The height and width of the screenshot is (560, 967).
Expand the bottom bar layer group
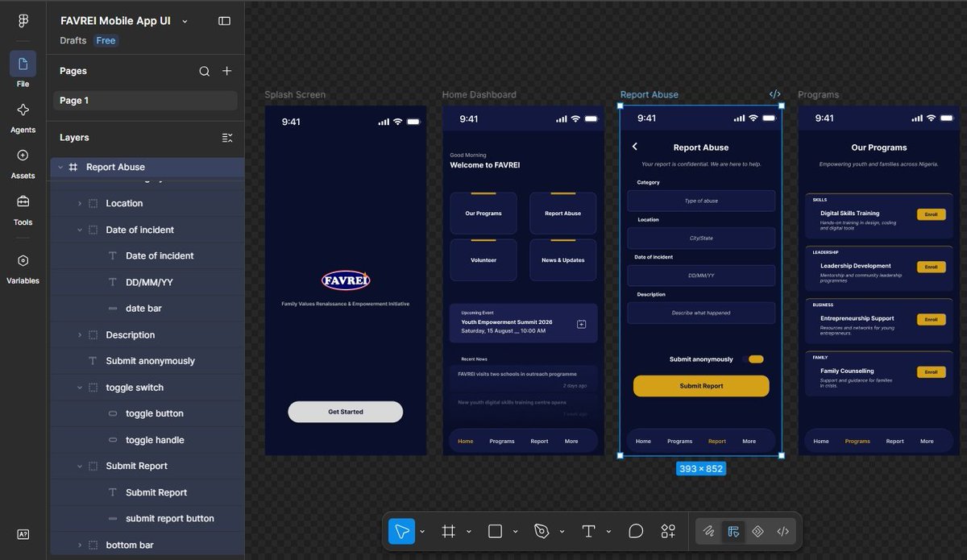(x=80, y=545)
